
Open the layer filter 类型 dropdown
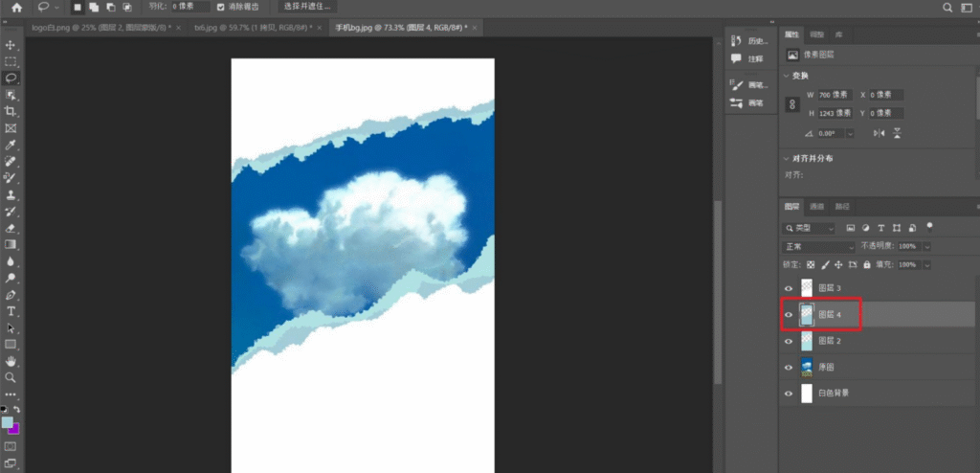click(808, 229)
